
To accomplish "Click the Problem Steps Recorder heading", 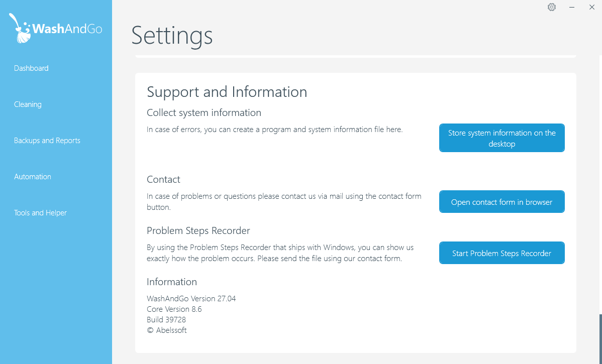I will coord(198,230).
